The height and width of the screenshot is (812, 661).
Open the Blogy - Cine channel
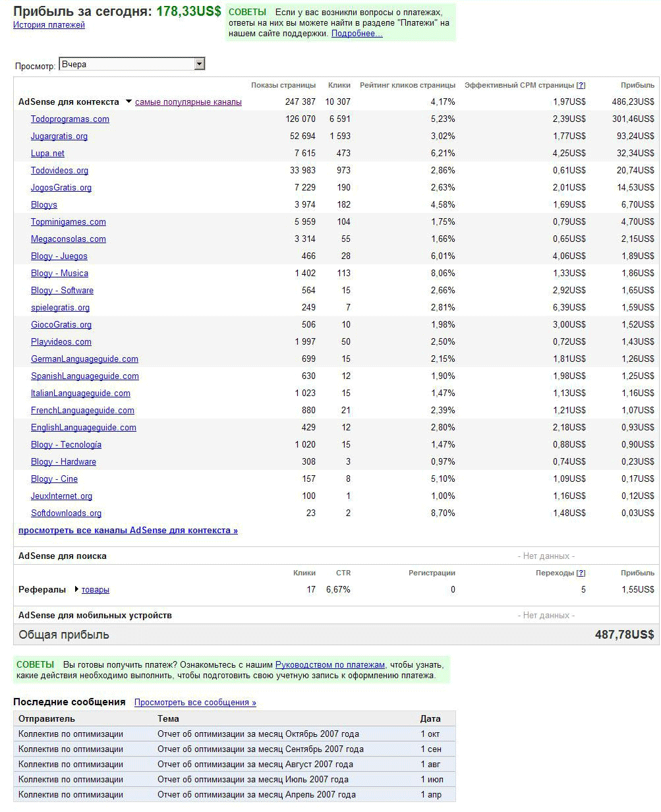click(x=54, y=479)
